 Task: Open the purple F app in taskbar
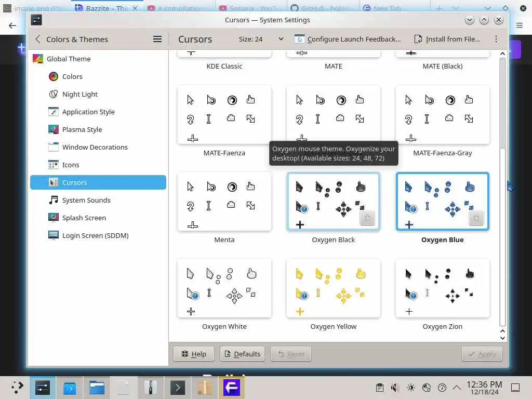232,387
